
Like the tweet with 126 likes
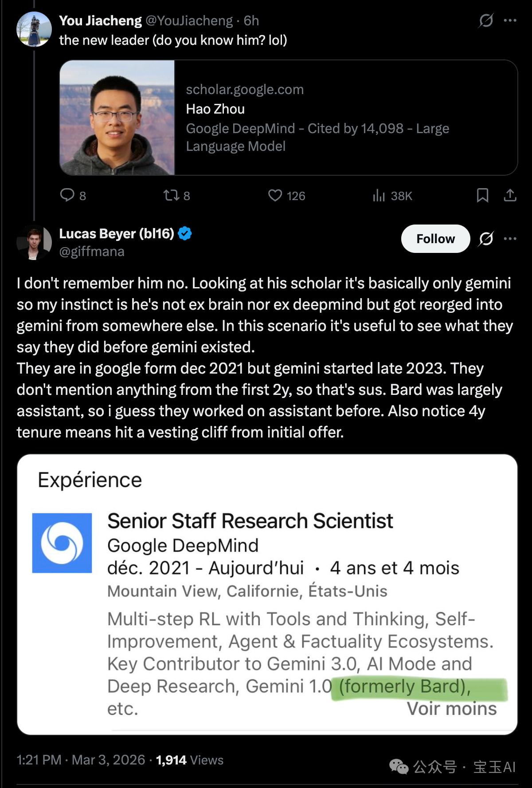coord(275,195)
